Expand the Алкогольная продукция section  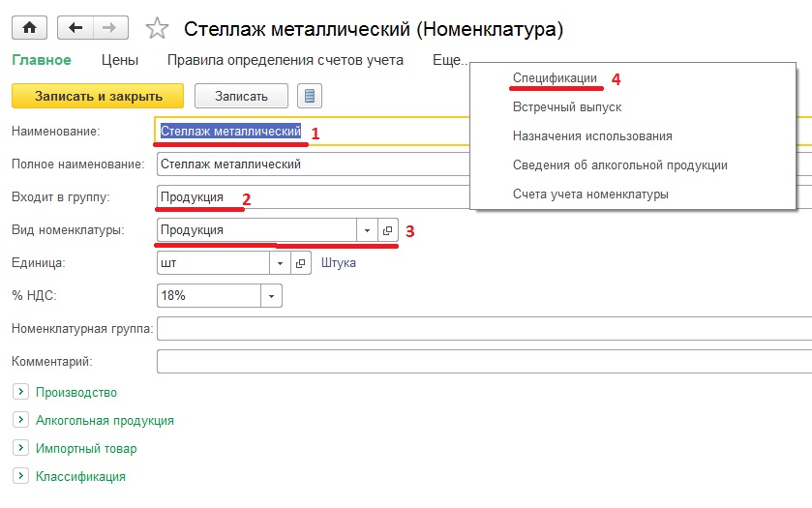(x=19, y=420)
